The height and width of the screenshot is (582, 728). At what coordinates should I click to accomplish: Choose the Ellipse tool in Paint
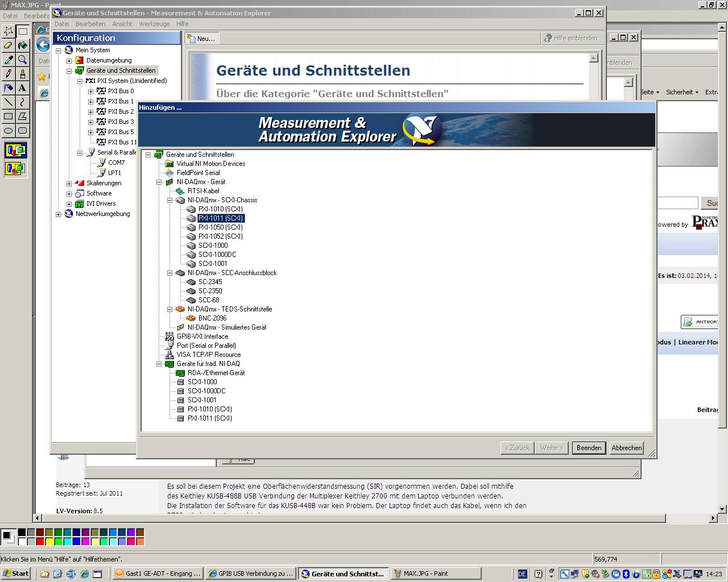(9, 131)
